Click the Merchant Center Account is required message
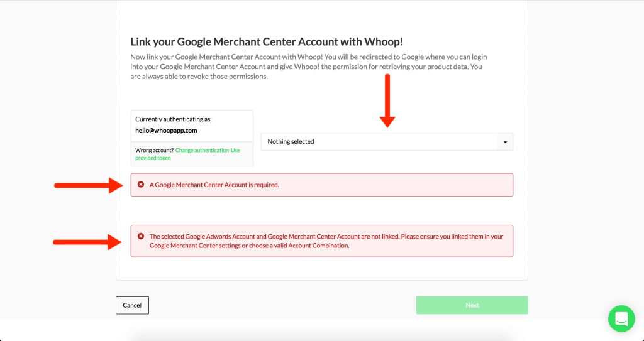644x341 pixels. [214, 185]
